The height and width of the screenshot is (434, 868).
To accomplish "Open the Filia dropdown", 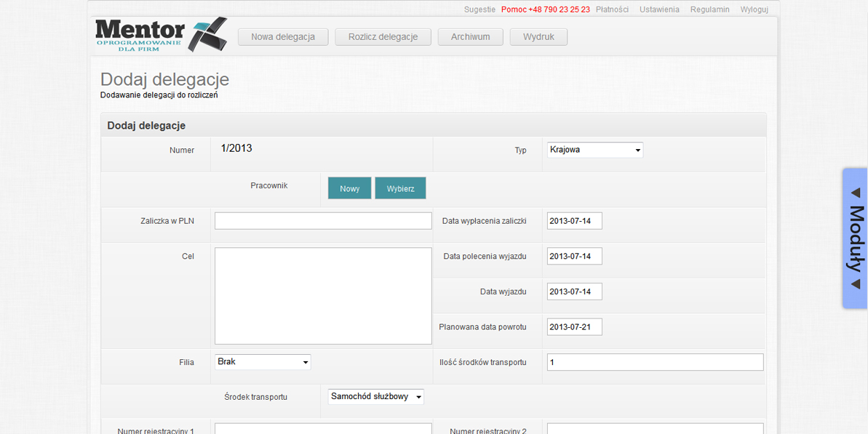I will (x=263, y=362).
